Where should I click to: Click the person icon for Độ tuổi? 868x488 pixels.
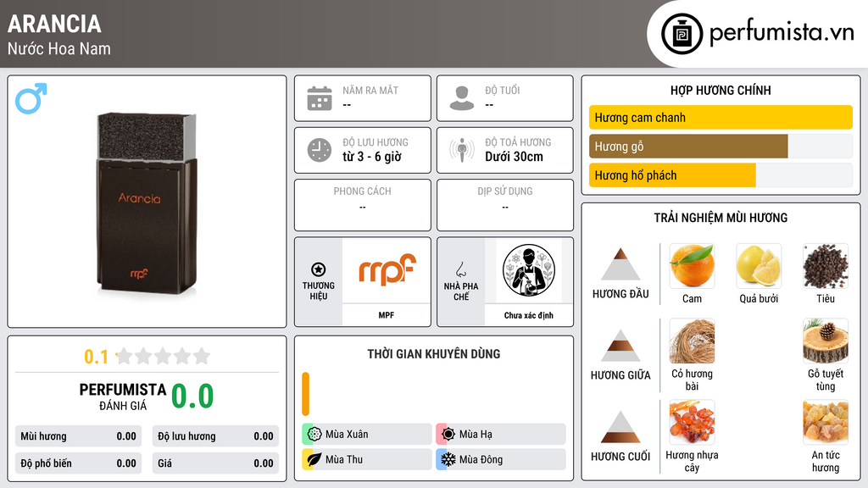click(462, 98)
